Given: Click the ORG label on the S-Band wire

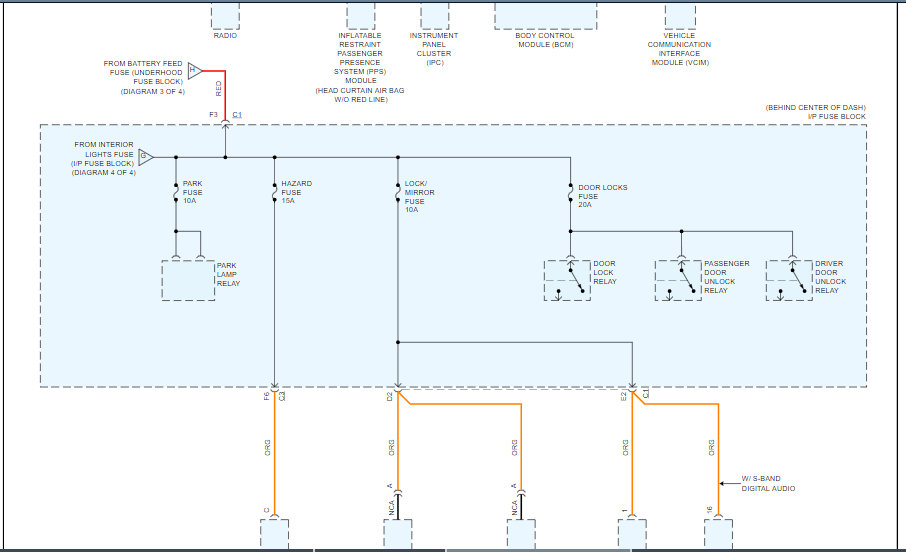Looking at the screenshot, I should 711,447.
